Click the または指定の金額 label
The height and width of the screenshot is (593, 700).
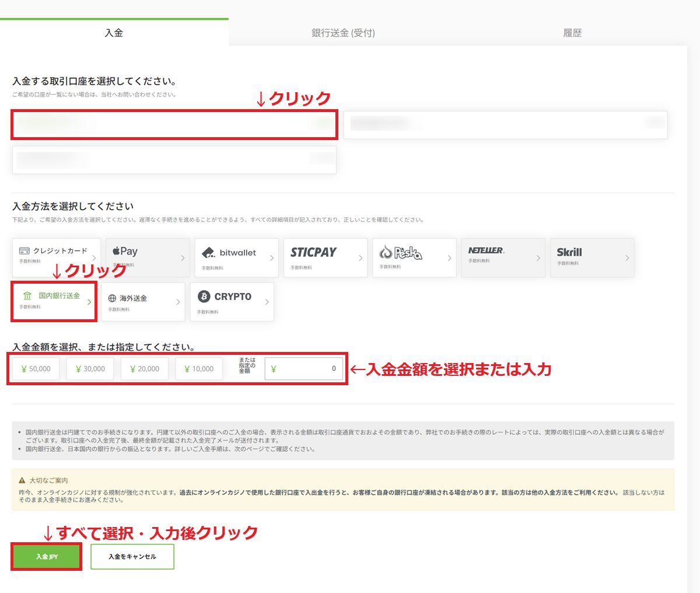(x=247, y=365)
